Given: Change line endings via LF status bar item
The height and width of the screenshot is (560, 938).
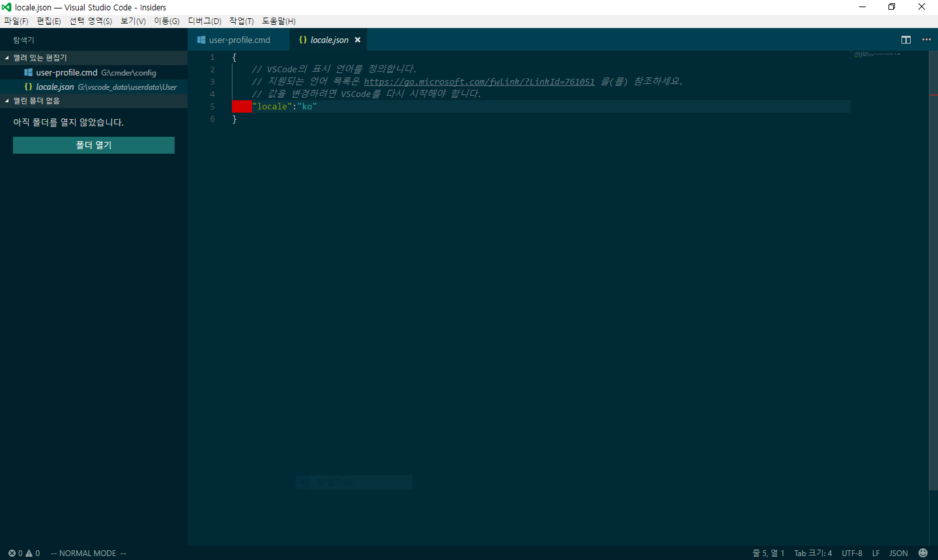Looking at the screenshot, I should 875,553.
